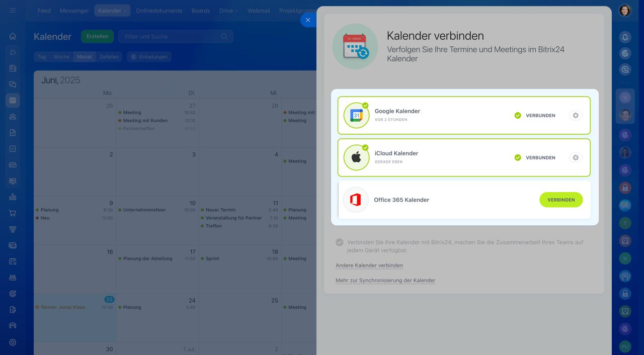Open the shopping cart icon in sidebar
644x355 pixels.
click(x=13, y=213)
